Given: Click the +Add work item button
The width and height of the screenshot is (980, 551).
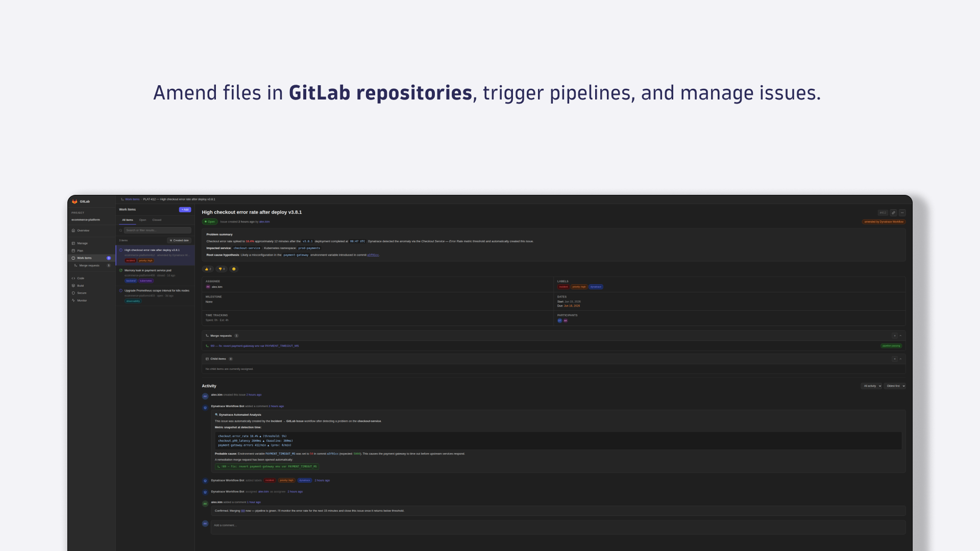Looking at the screenshot, I should 185,210.
